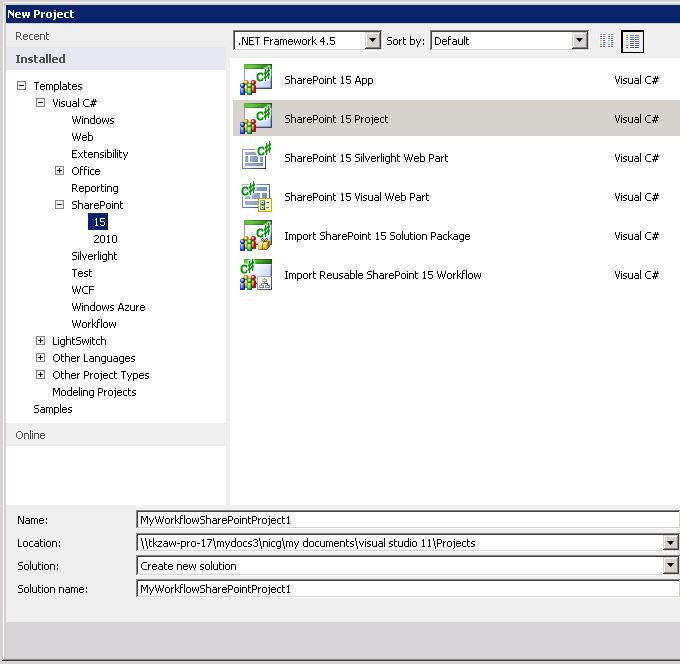Select the Samples tree node

[x=52, y=409]
